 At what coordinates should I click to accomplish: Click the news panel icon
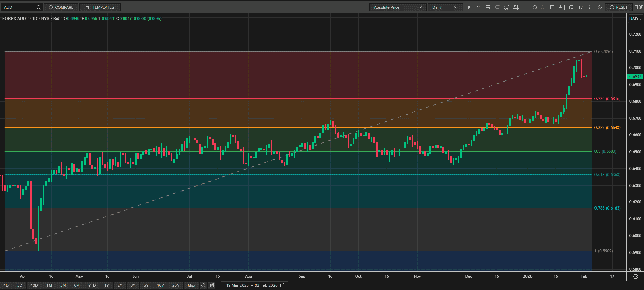click(x=571, y=7)
